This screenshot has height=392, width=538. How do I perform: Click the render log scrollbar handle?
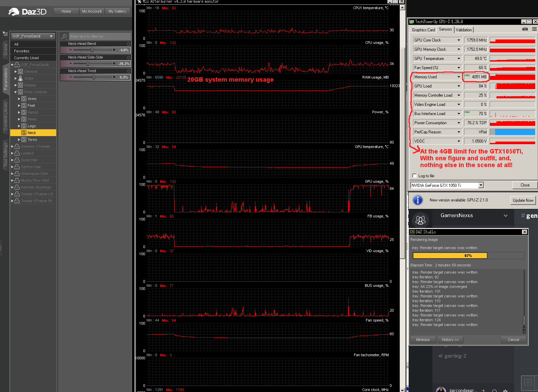click(524, 320)
